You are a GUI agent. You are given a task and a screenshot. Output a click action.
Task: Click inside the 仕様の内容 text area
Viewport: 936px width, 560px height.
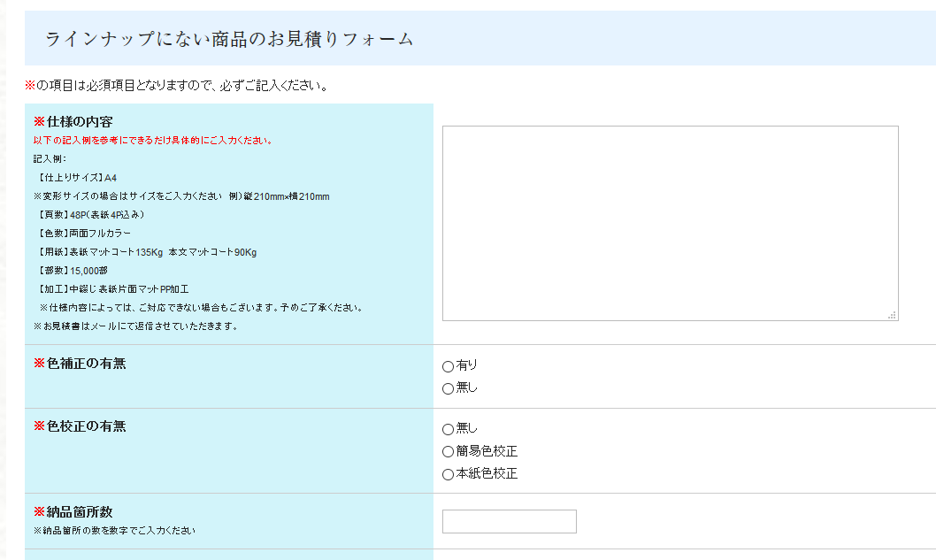[x=670, y=223]
